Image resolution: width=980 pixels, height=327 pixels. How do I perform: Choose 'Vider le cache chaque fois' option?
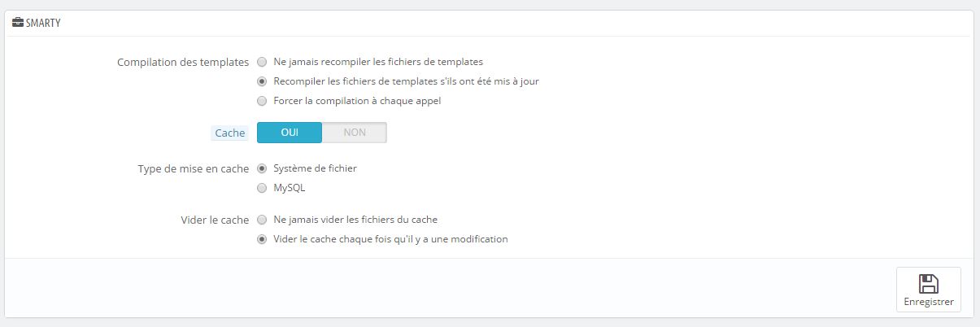pyautogui.click(x=262, y=239)
